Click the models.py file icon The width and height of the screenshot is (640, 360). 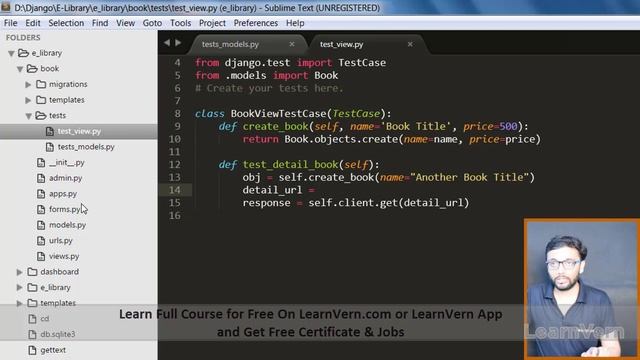coord(41,225)
